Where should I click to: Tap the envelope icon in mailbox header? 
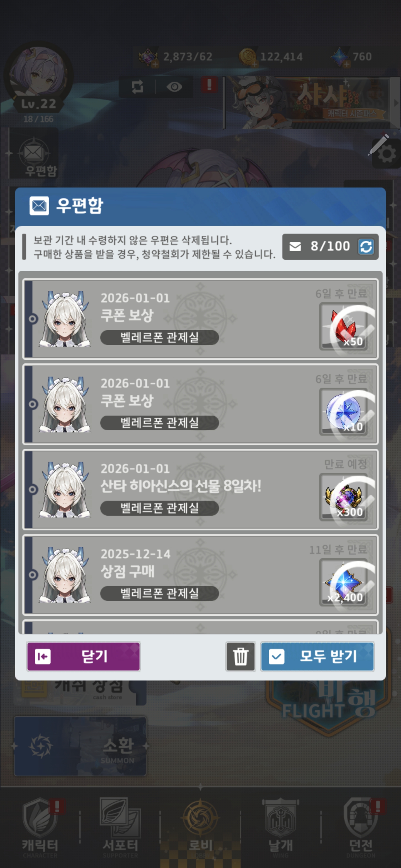click(x=39, y=206)
